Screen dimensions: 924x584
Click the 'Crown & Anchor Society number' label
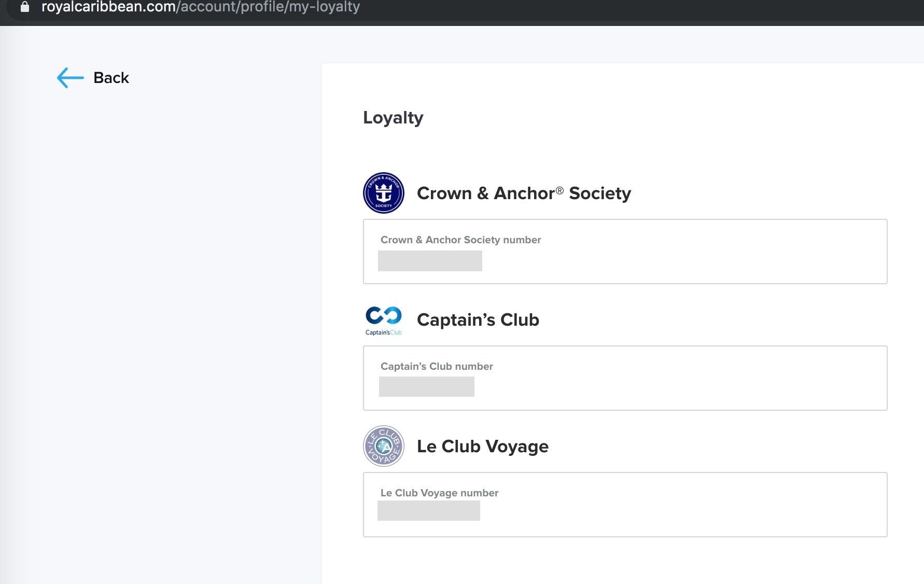click(460, 240)
